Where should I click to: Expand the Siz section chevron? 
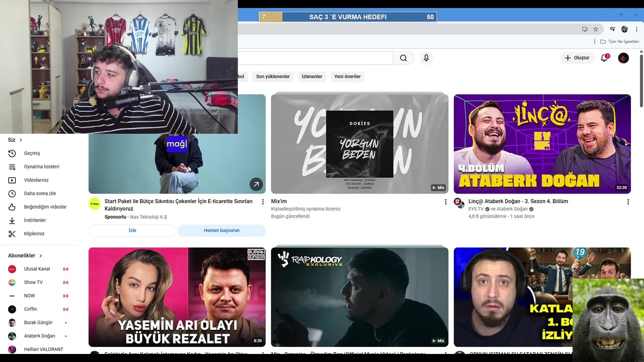coord(21,140)
